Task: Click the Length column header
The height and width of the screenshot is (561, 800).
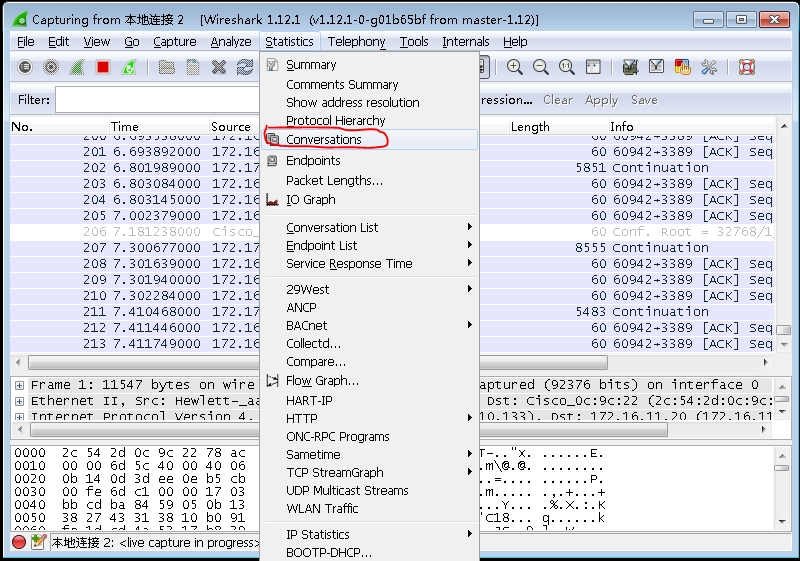Action: (559, 126)
